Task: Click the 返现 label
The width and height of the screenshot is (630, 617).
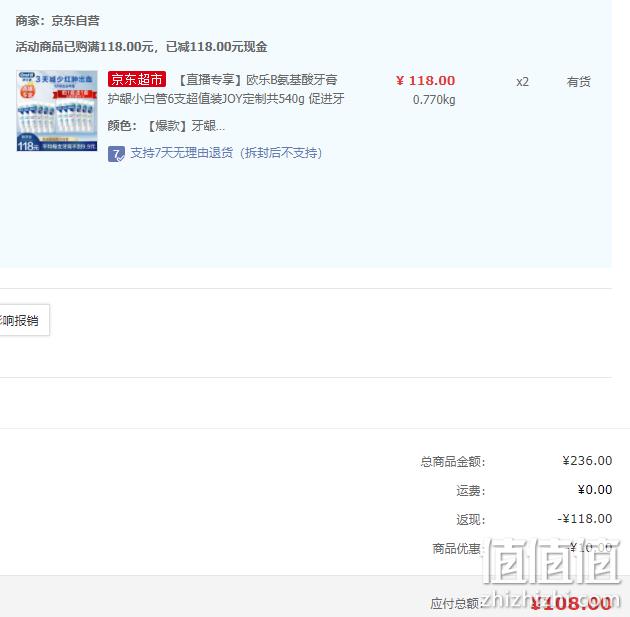Action: 470,520
